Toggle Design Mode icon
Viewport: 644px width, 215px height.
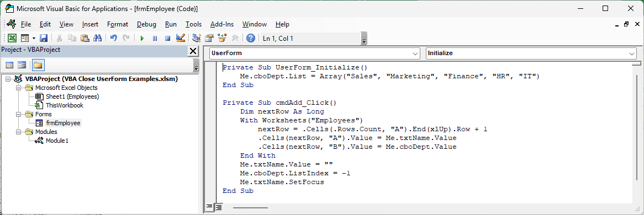[180, 38]
